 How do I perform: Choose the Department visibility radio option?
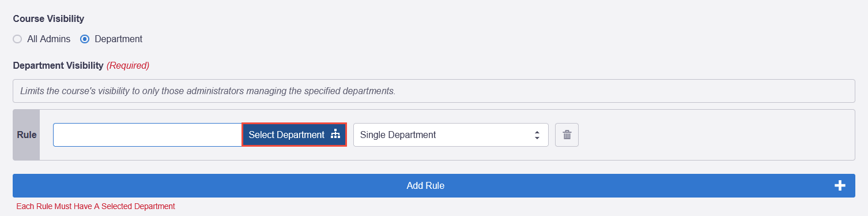(85, 39)
